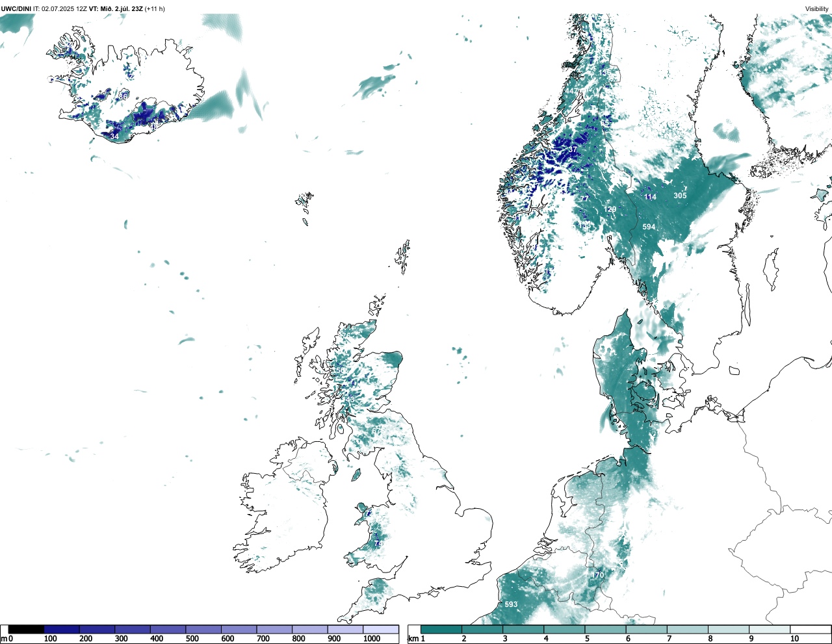
Task: Click the '86' value over Iceland
Action: (123, 96)
